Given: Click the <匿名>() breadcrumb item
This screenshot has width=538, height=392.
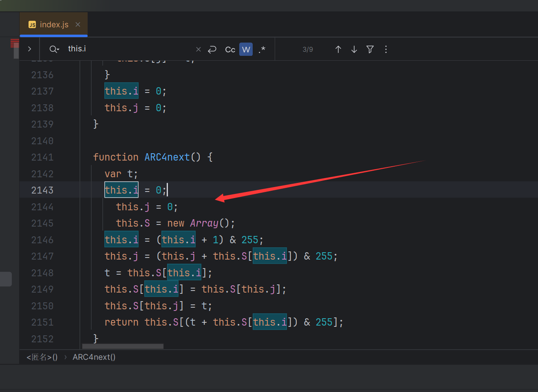Looking at the screenshot, I should (42, 357).
